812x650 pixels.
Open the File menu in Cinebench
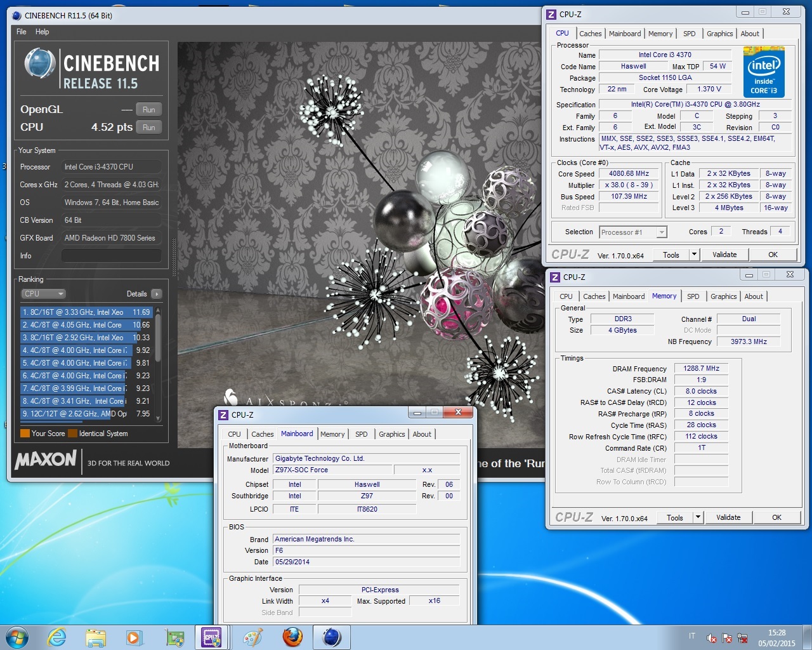(21, 32)
